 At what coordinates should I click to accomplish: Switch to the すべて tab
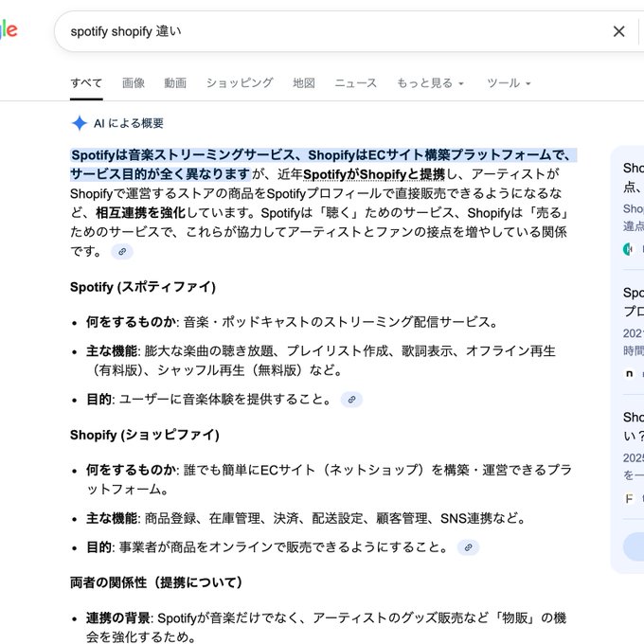[86, 83]
